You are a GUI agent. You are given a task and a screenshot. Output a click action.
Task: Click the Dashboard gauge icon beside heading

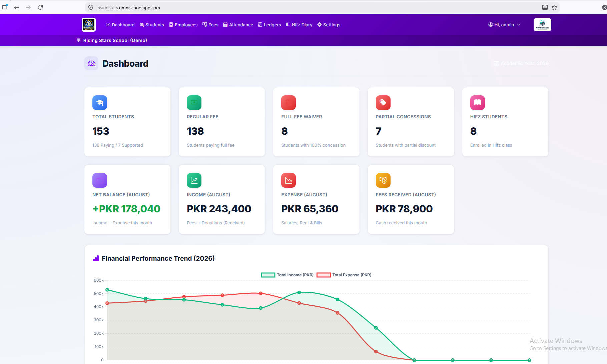(91, 63)
